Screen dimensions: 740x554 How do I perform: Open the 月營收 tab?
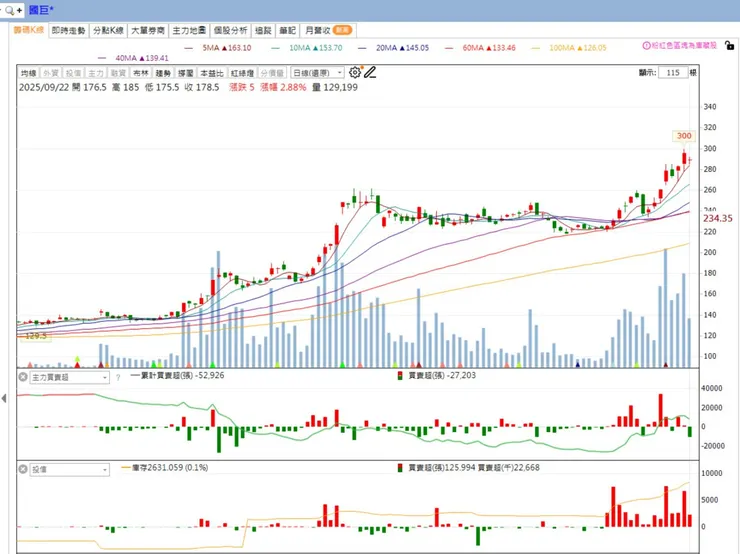pyautogui.click(x=328, y=31)
